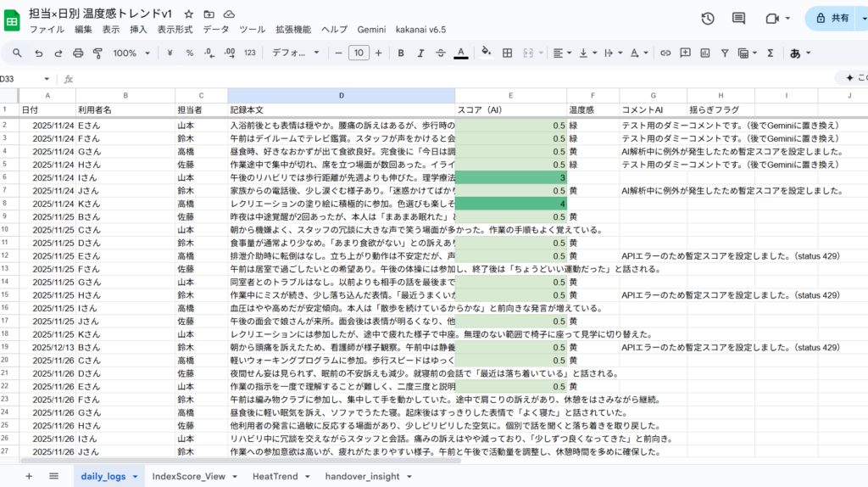Open version history clock icon
This screenshot has height=487, width=868.
coord(708,18)
